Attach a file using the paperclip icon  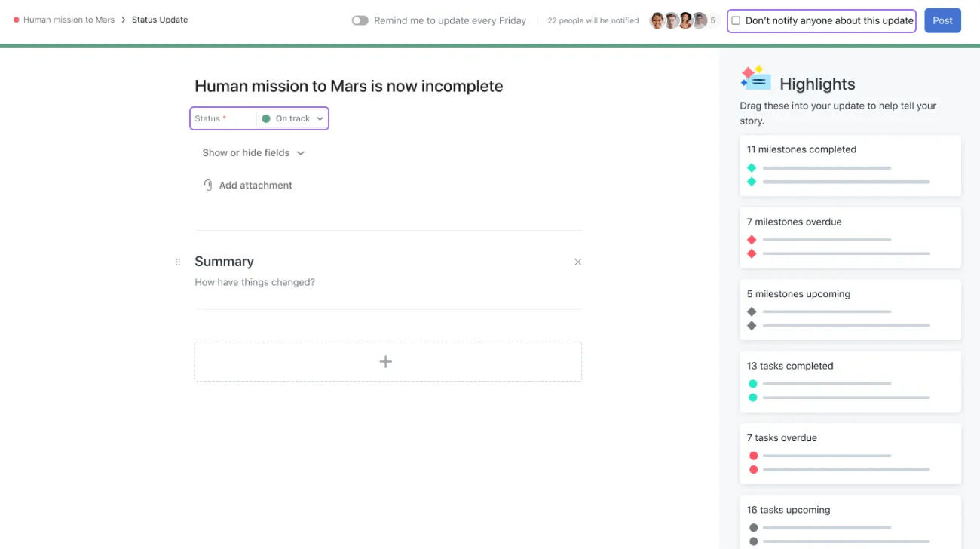pyautogui.click(x=208, y=185)
